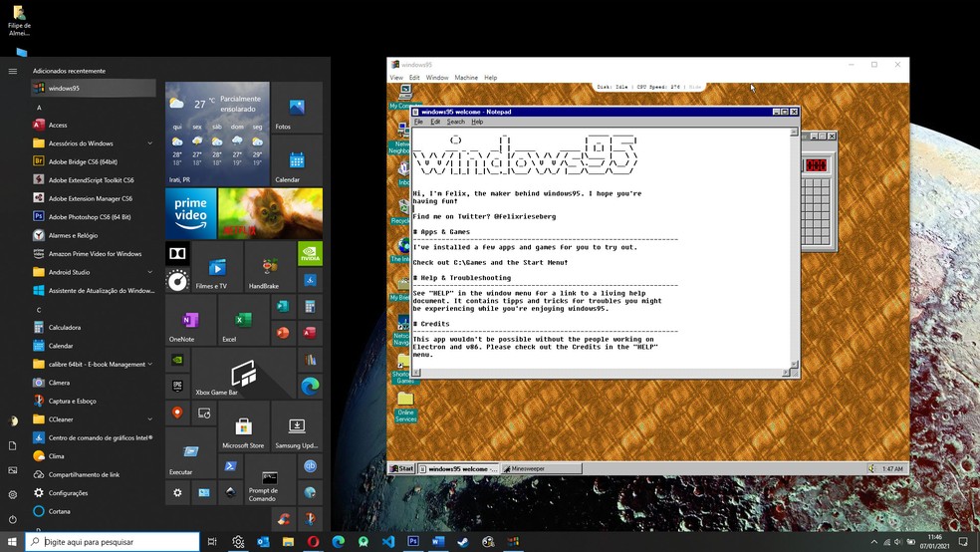
Task: Open Configurações from the app list
Action: (x=94, y=492)
